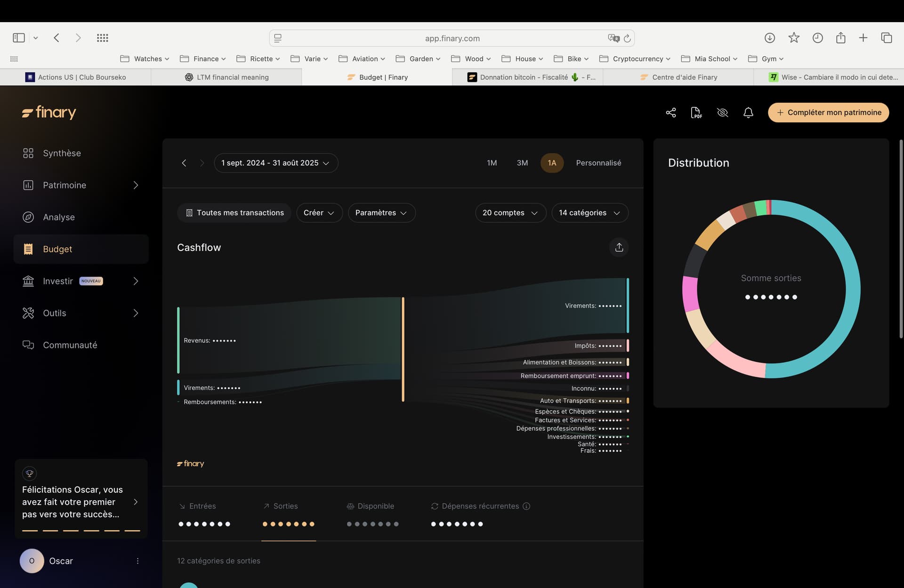This screenshot has width=904, height=588.
Task: Expand the 14 catégories filter
Action: (589, 213)
